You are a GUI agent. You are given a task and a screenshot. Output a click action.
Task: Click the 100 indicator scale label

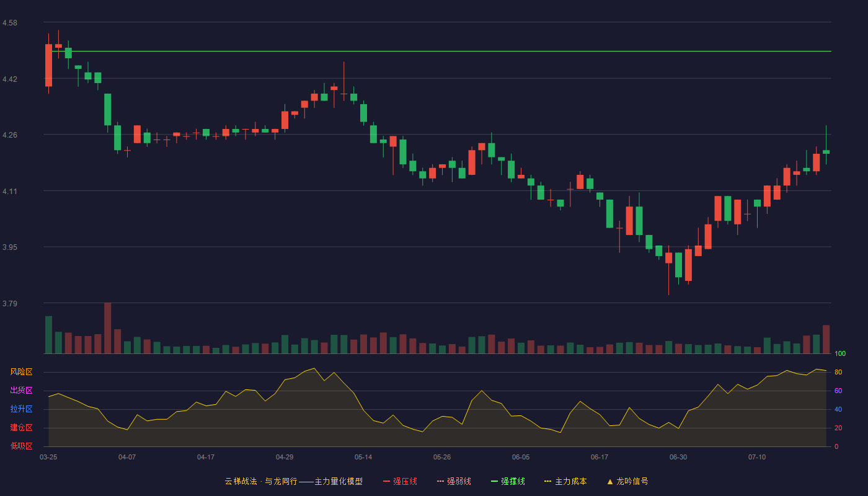tap(840, 353)
